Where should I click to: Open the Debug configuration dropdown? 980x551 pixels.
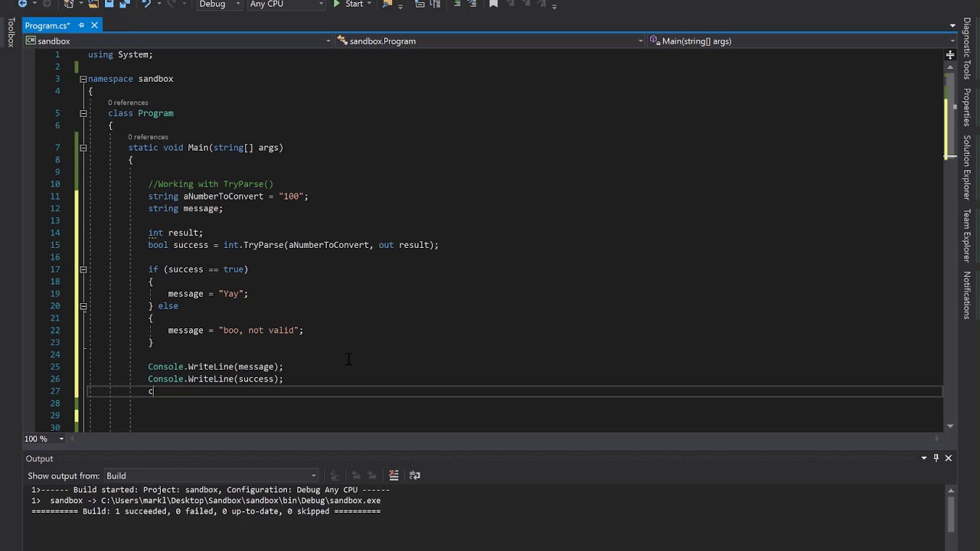[x=219, y=4]
